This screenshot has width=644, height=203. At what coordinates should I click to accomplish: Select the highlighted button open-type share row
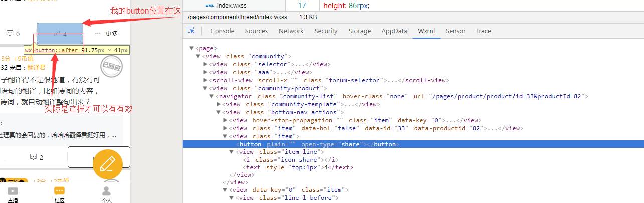[x=317, y=144]
